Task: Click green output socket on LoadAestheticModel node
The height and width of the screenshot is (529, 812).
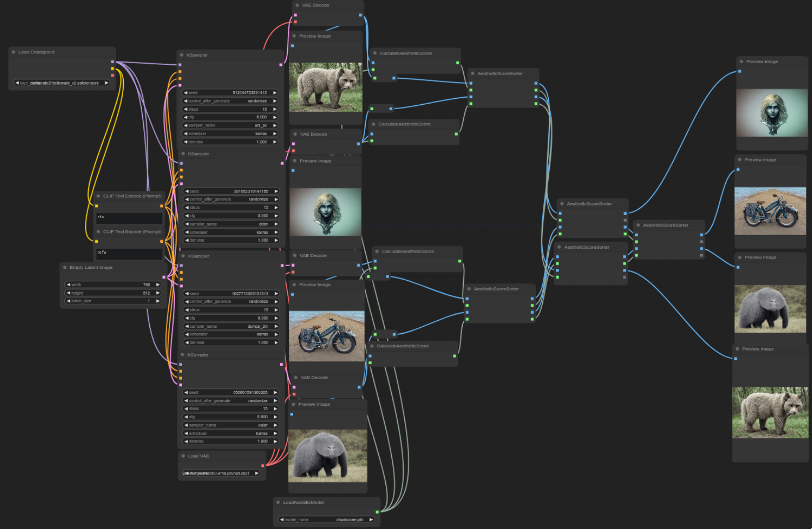Action: pos(377,512)
